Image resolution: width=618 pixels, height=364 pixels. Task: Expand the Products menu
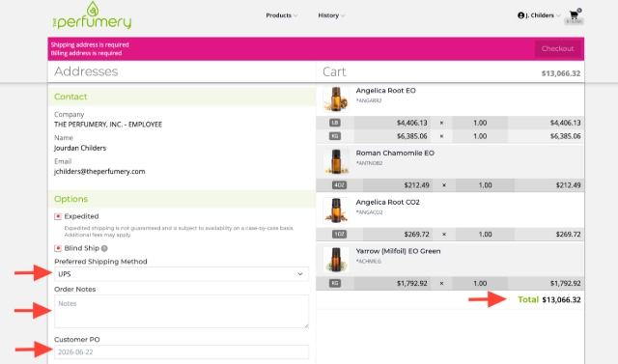click(281, 15)
